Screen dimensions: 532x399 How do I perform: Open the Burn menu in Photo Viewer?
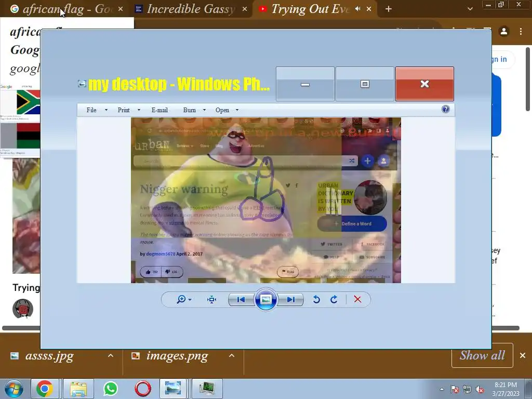coord(189,110)
